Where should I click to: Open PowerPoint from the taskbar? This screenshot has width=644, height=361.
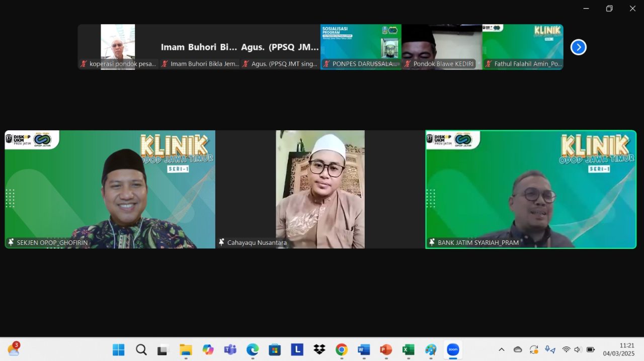[386, 349]
